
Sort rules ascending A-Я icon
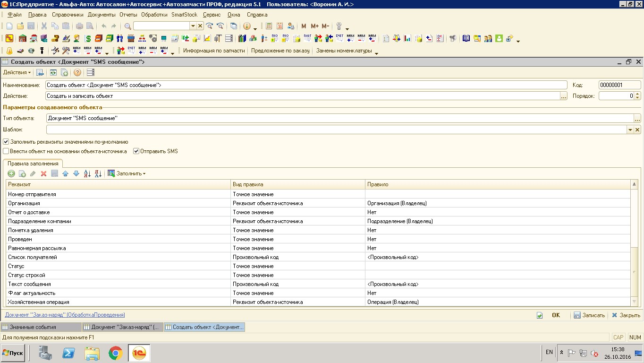click(87, 173)
